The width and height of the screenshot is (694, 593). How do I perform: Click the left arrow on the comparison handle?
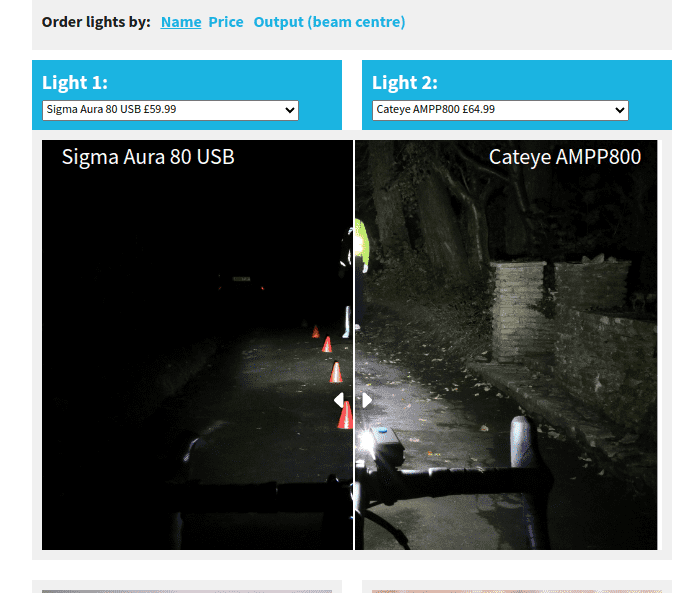(x=339, y=400)
